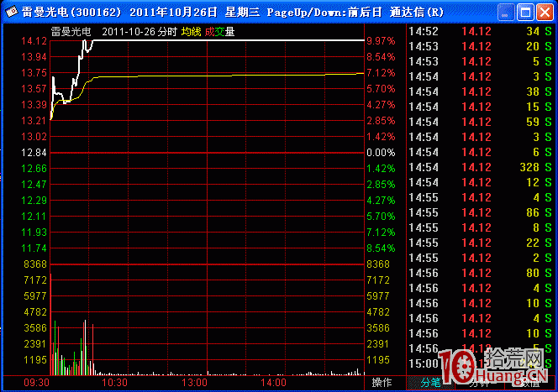Select the 14:52 tick row, volume 34
This screenshot has width=558, height=392.
click(x=481, y=31)
